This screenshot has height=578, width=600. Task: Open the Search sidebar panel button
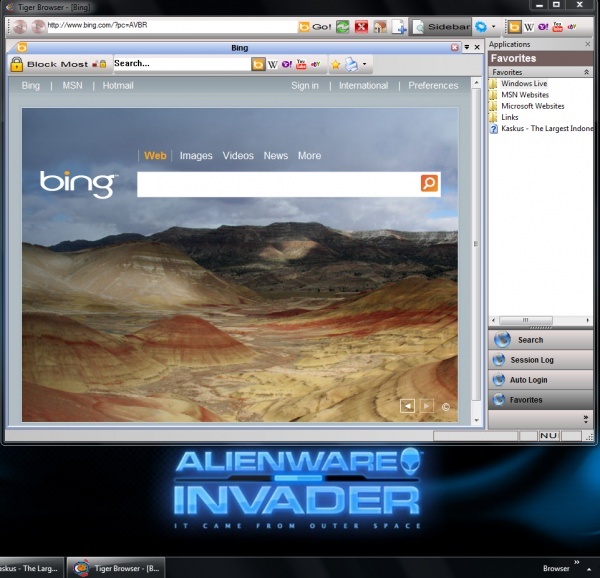[540, 340]
